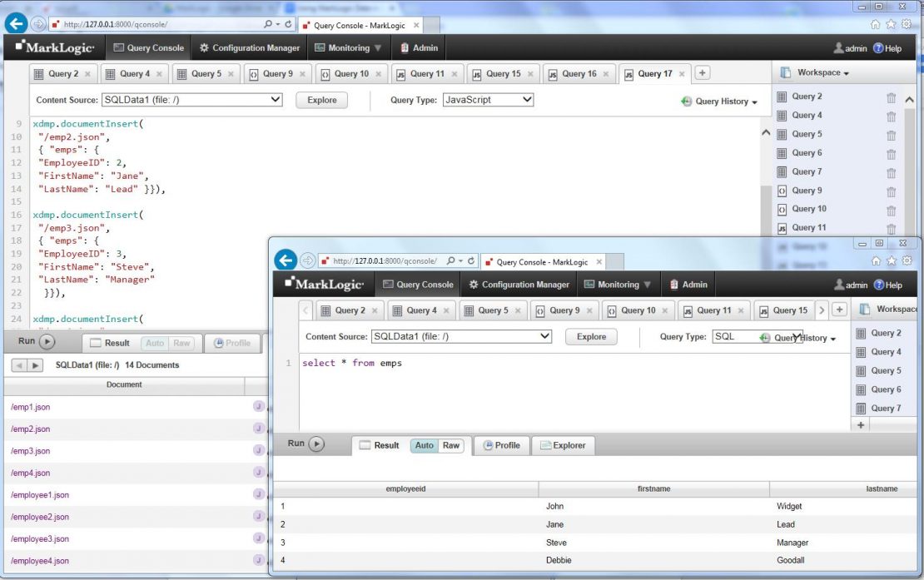Open Query Type SQL dropdown in front window

click(x=758, y=336)
